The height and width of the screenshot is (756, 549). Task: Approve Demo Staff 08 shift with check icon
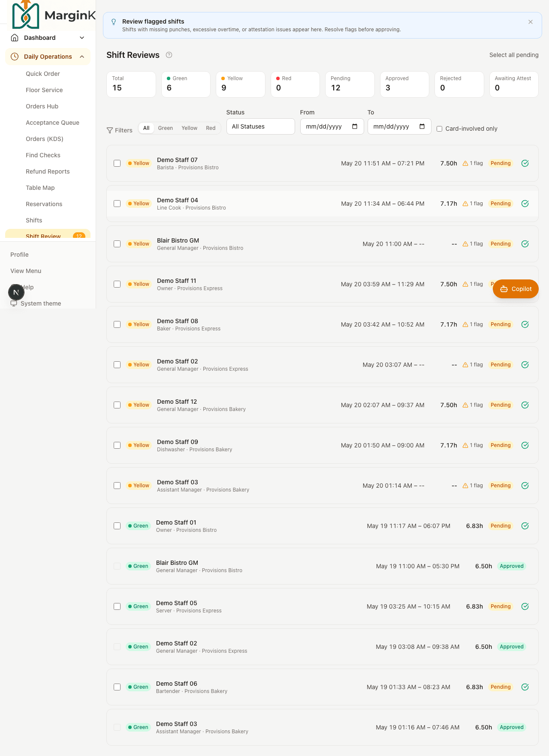pos(525,324)
